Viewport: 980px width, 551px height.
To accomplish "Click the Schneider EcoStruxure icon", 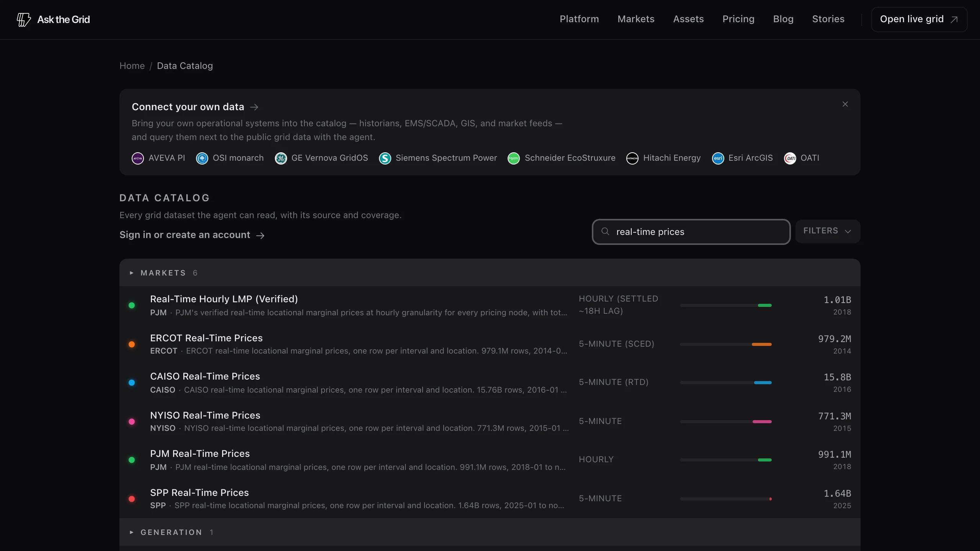I will click(514, 158).
